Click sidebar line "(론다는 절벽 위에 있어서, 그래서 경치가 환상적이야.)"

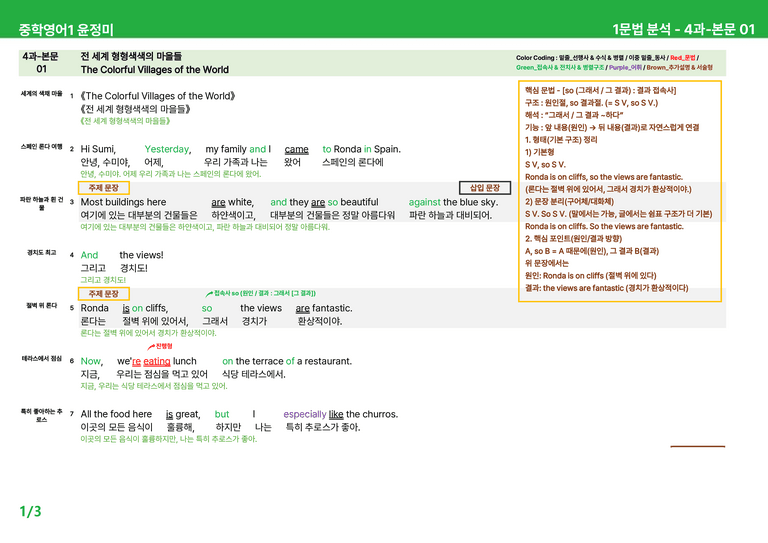point(608,189)
